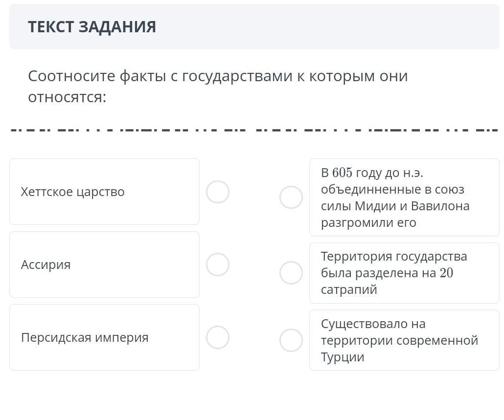Select the radio circle next to Персидская империя
The image size is (504, 420).
tap(218, 337)
